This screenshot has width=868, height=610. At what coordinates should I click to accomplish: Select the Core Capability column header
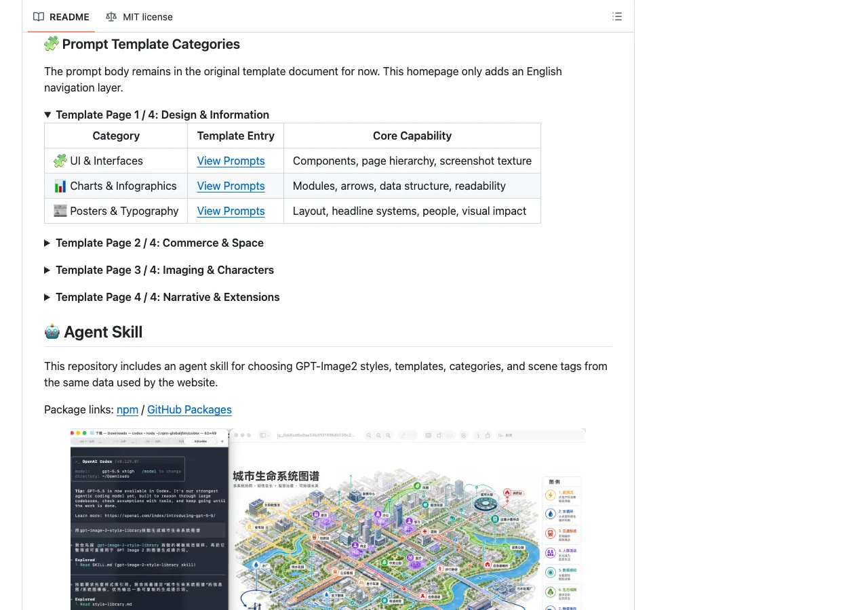tap(412, 136)
